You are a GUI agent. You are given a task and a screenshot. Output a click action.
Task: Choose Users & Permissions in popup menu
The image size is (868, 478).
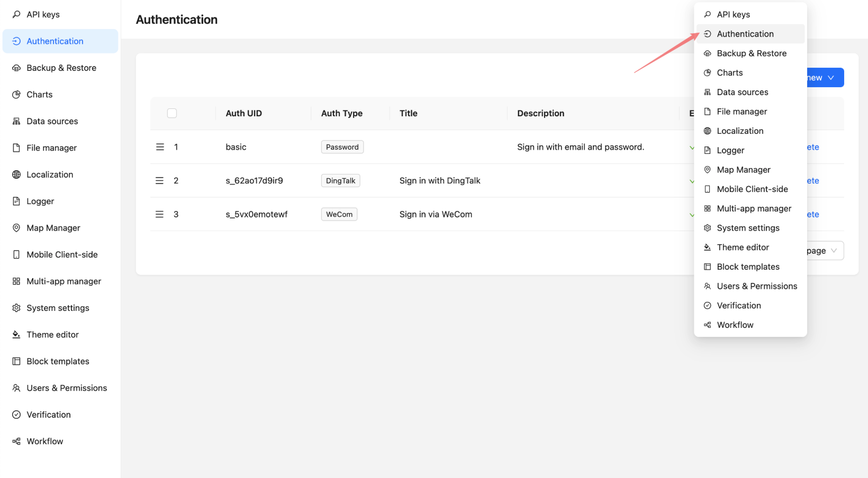point(756,286)
